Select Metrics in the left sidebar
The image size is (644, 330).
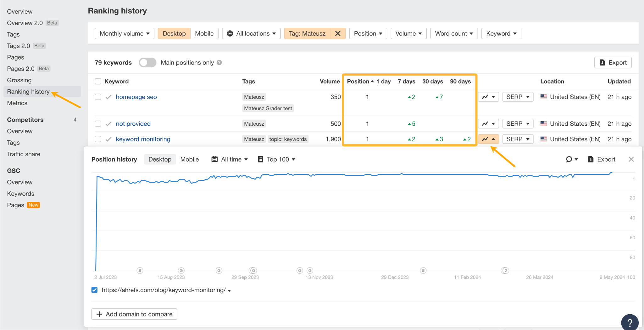17,103
